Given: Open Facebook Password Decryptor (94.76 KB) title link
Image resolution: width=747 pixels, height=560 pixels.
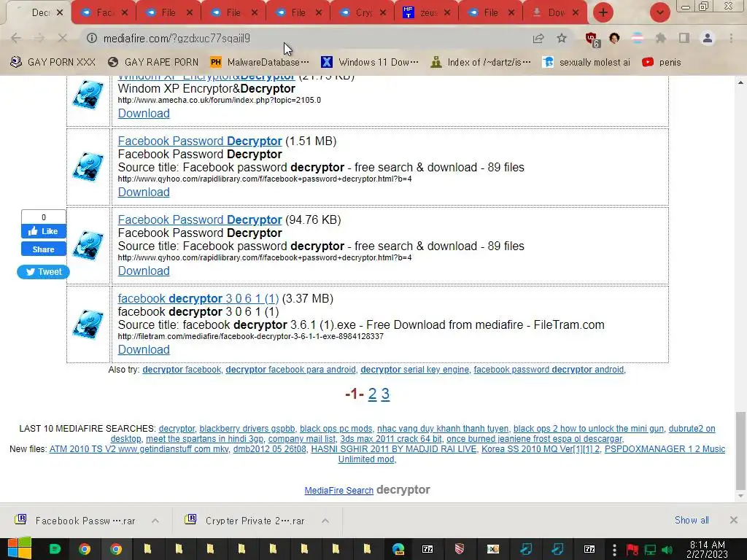Looking at the screenshot, I should click(200, 219).
